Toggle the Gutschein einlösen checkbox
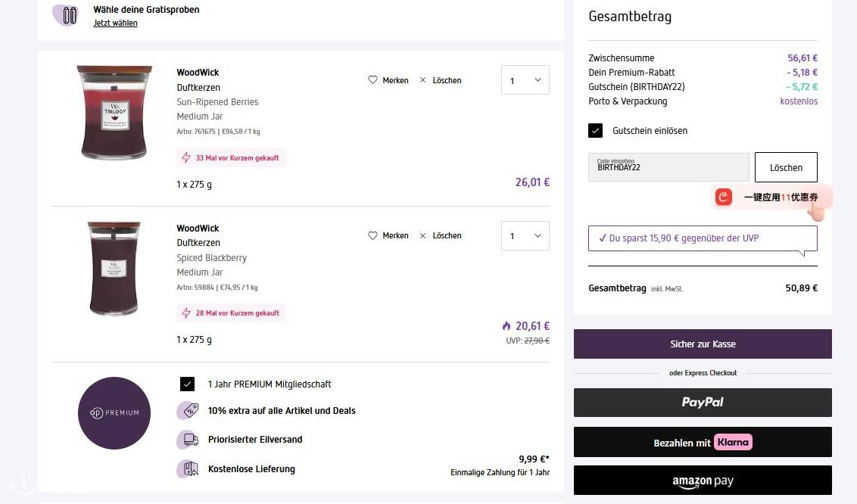Viewport: 857px width, 504px height. 596,131
